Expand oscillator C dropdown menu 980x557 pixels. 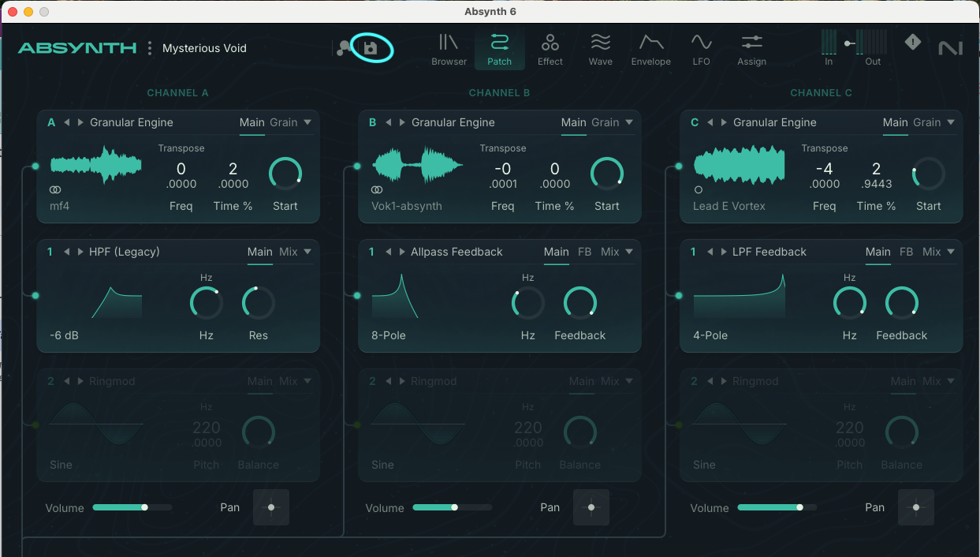(x=951, y=122)
